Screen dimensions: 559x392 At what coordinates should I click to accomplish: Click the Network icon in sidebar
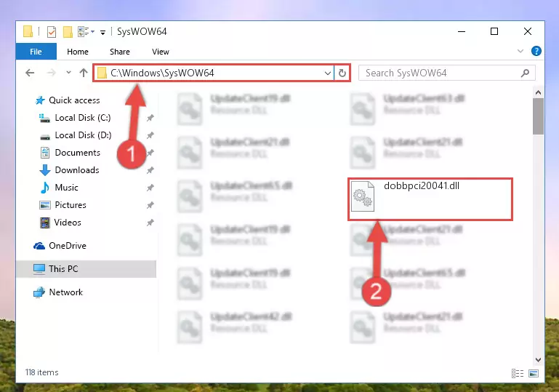coord(39,292)
